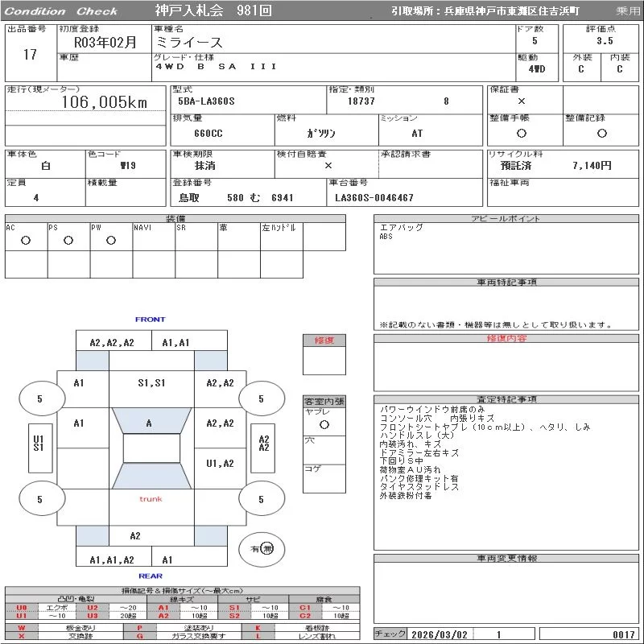
Task: Click the designation number '18737'
Action: [361, 101]
